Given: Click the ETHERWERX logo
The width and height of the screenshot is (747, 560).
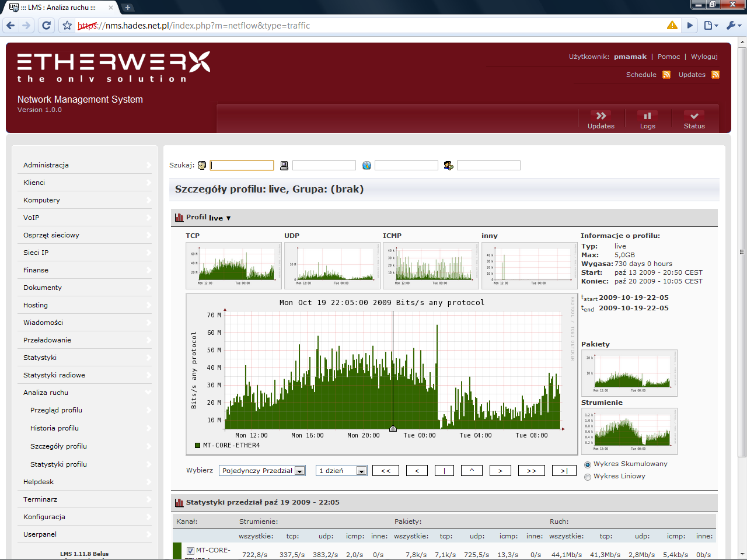Looking at the screenshot, I should coord(114,66).
